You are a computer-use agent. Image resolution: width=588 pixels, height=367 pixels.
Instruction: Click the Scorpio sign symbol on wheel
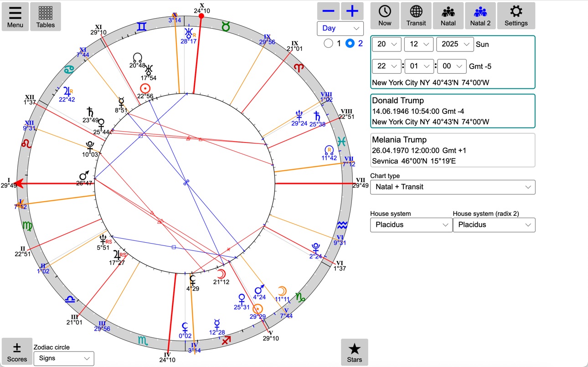coord(143,341)
